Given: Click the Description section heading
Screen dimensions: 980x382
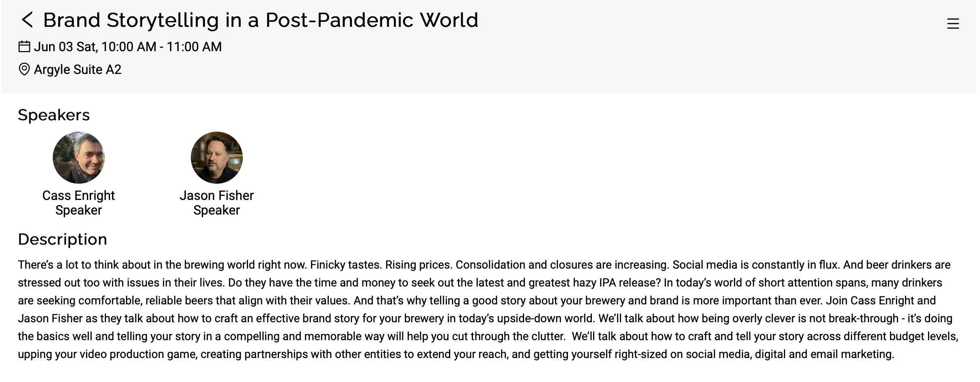Looking at the screenshot, I should tap(63, 239).
